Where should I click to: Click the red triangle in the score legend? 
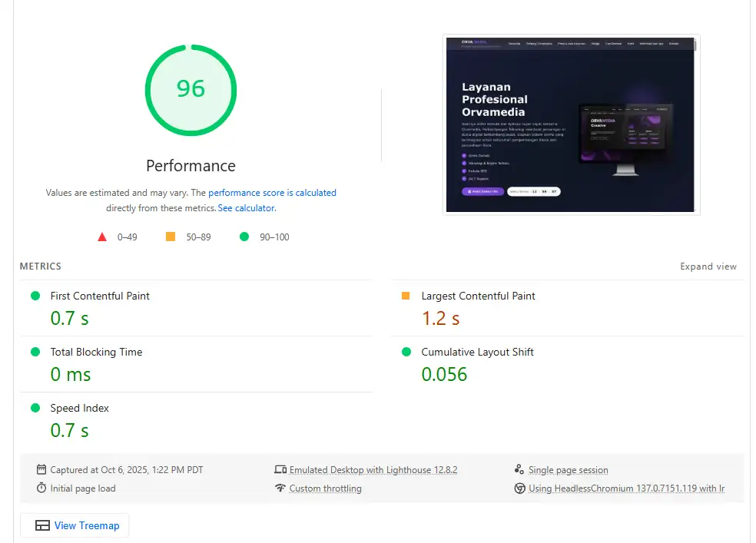point(102,237)
